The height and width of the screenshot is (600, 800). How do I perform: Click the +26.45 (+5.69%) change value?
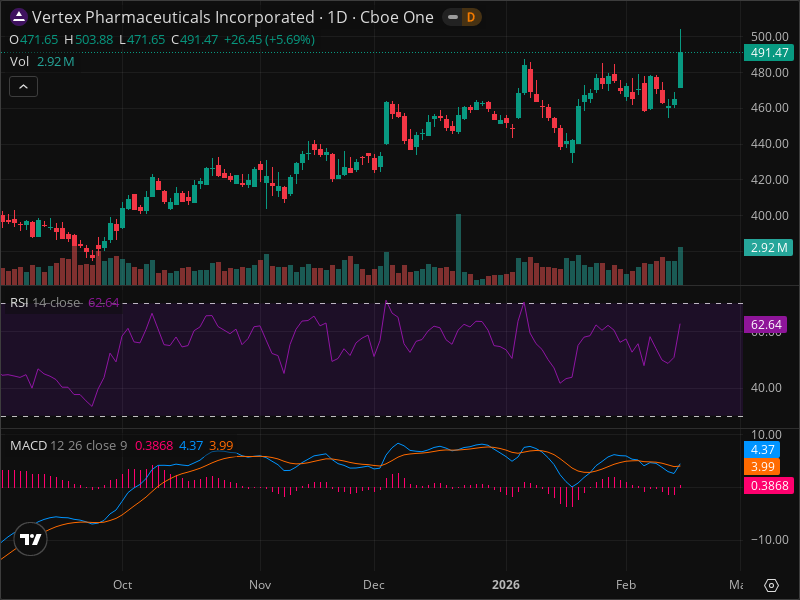[269, 40]
